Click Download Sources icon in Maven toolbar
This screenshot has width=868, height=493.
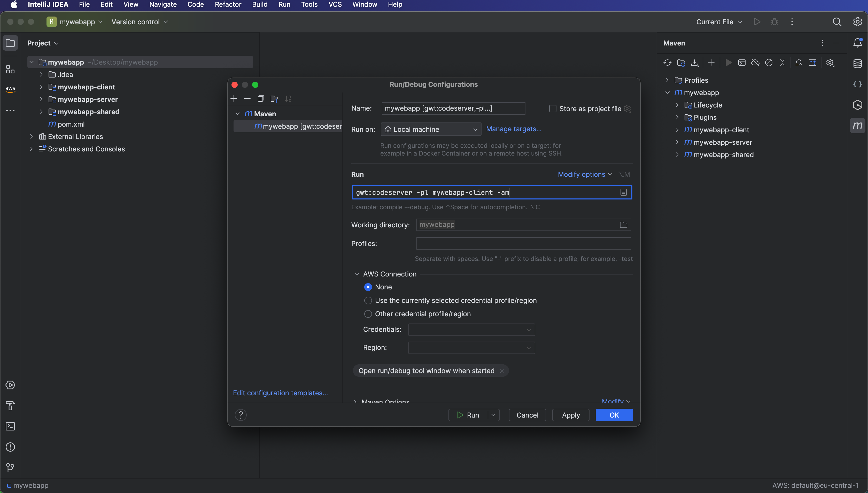(x=695, y=63)
